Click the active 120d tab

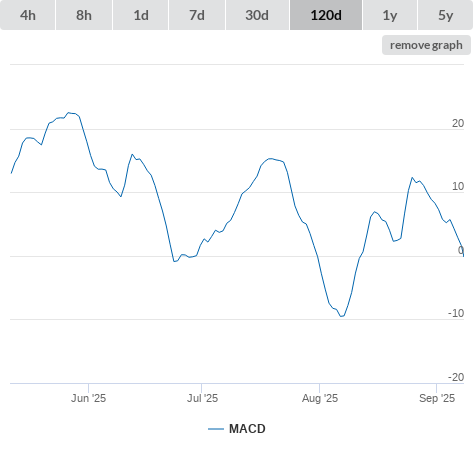coord(326,15)
